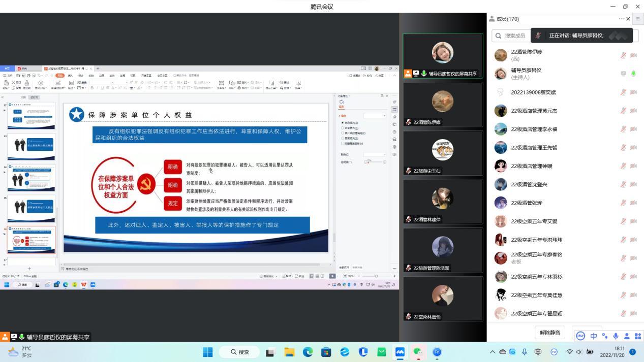The height and width of the screenshot is (362, 644).
Task: Toggle microphone icon in 22酒管陈伊婷 (我) list row
Action: [x=623, y=55]
